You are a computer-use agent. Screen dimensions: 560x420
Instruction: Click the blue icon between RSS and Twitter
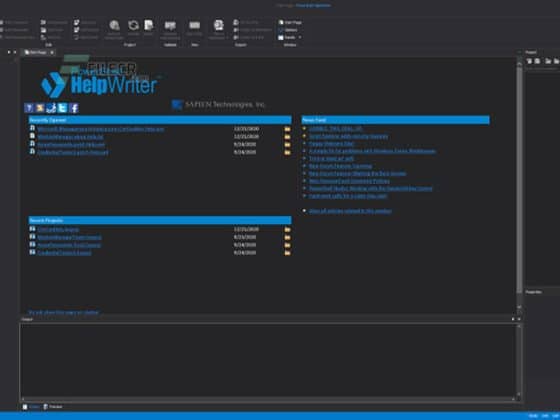point(51,108)
